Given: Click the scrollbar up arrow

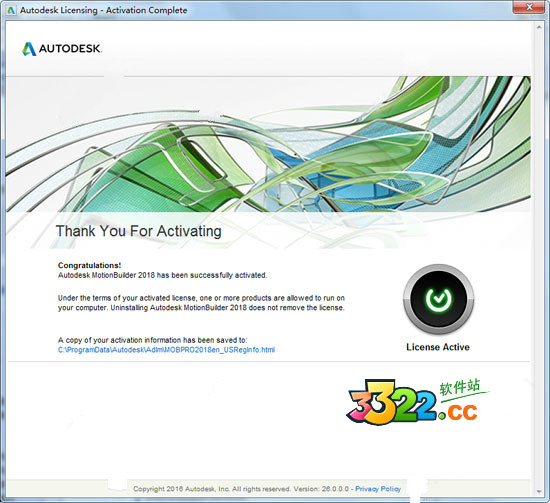Looking at the screenshot, I should pyautogui.click(x=539, y=27).
